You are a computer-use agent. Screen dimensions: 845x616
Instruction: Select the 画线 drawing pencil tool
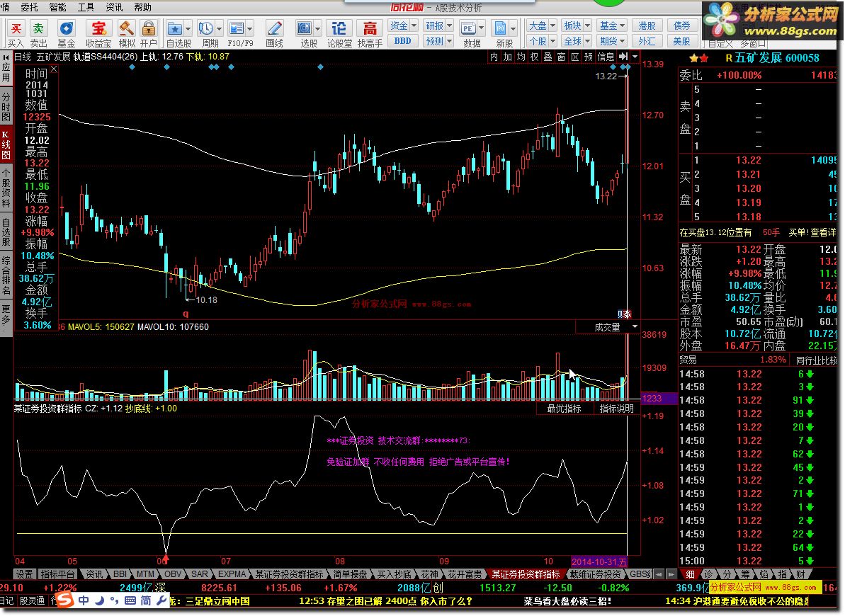pyautogui.click(x=274, y=28)
